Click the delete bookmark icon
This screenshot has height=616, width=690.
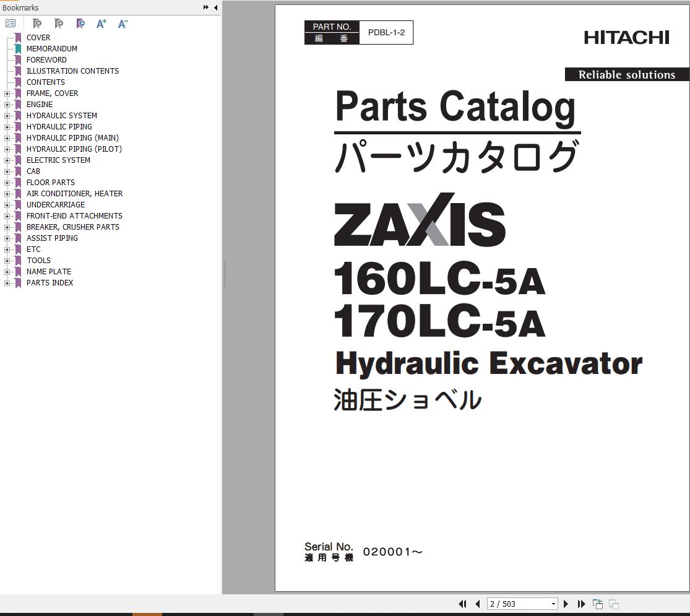37,24
